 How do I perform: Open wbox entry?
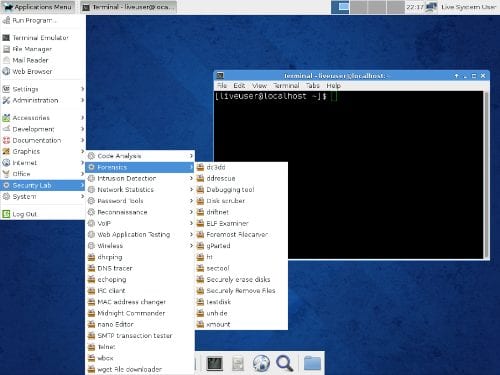pos(140,358)
